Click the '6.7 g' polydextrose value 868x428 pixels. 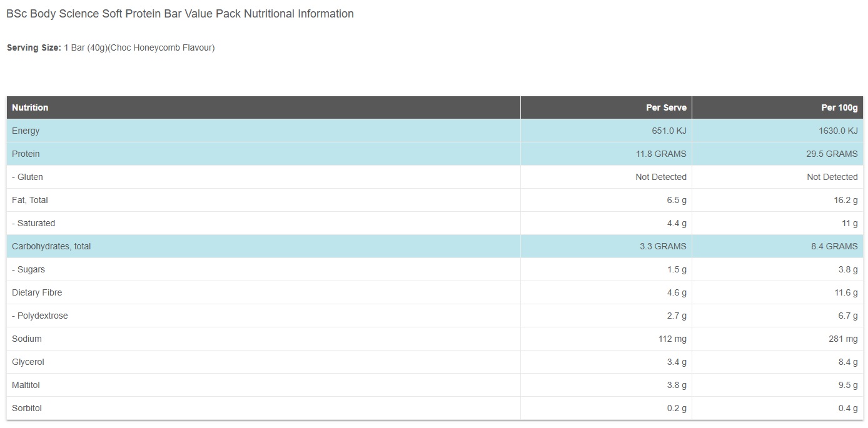[848, 316]
